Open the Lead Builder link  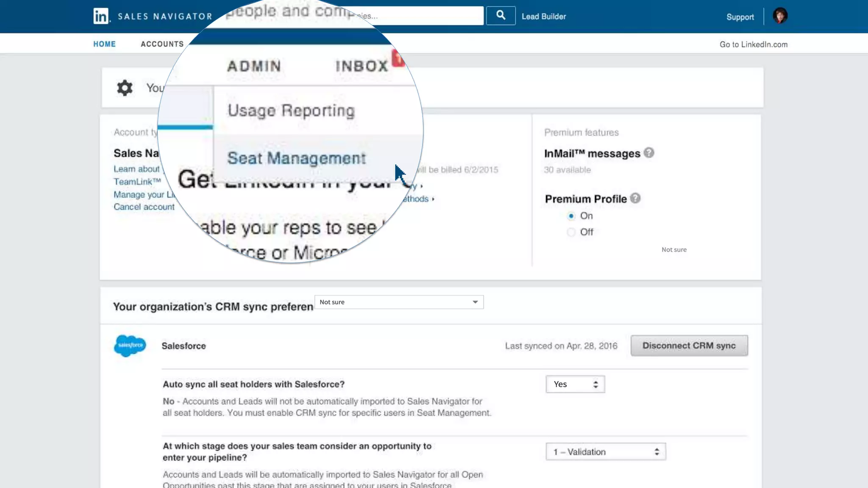(x=543, y=17)
